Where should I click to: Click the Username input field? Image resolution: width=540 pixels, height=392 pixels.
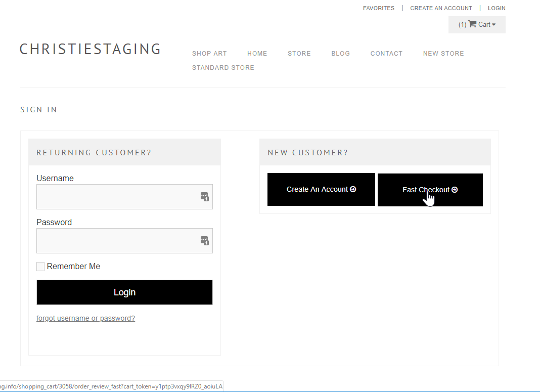tap(116, 197)
